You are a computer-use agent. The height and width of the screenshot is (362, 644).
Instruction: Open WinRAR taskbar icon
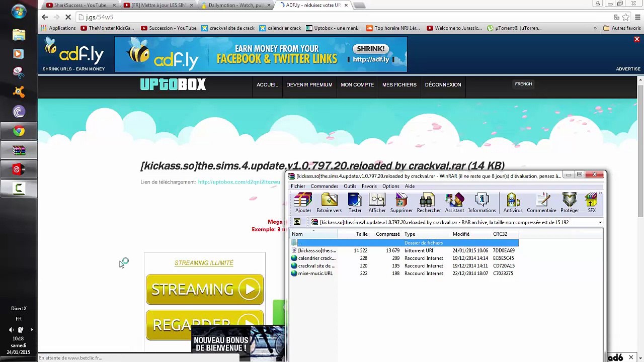19,150
